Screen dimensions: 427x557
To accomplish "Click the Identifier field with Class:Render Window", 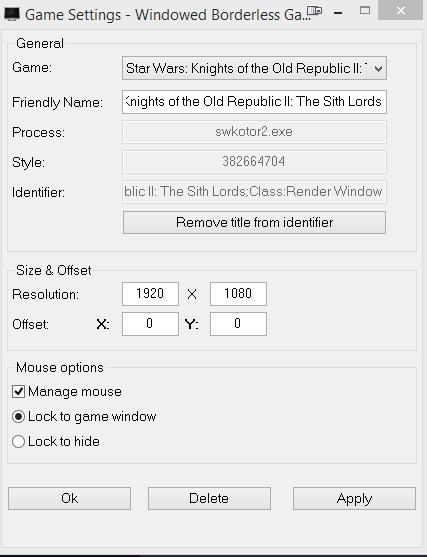I will click(x=254, y=192).
